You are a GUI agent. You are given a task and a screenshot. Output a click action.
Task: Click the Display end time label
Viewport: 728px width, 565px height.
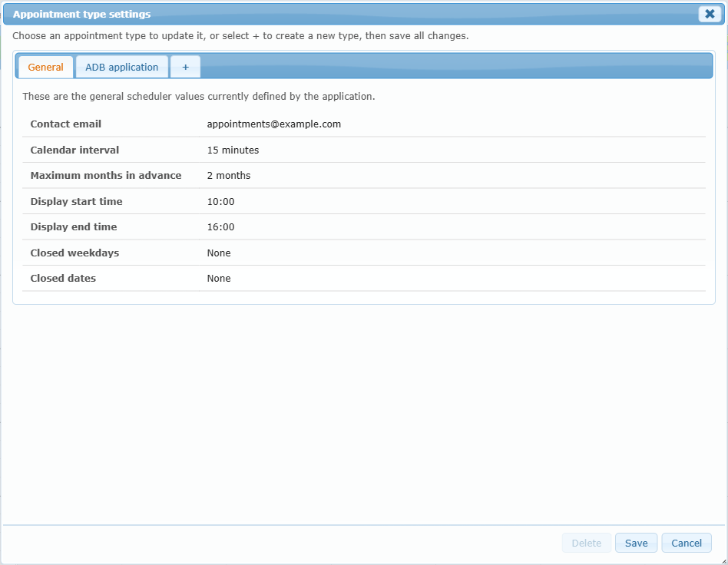click(74, 227)
